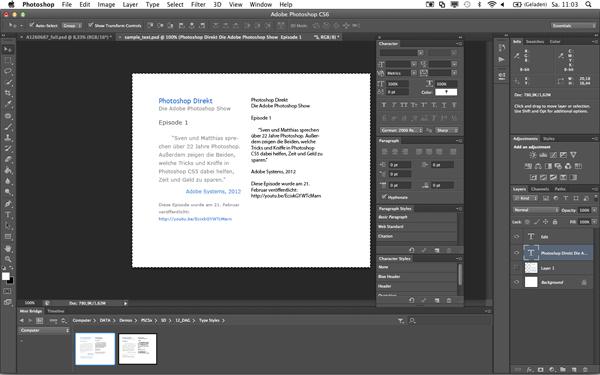The image size is (600, 375).
Task: Go to Demos in Mini Bridge path
Action: click(126, 320)
